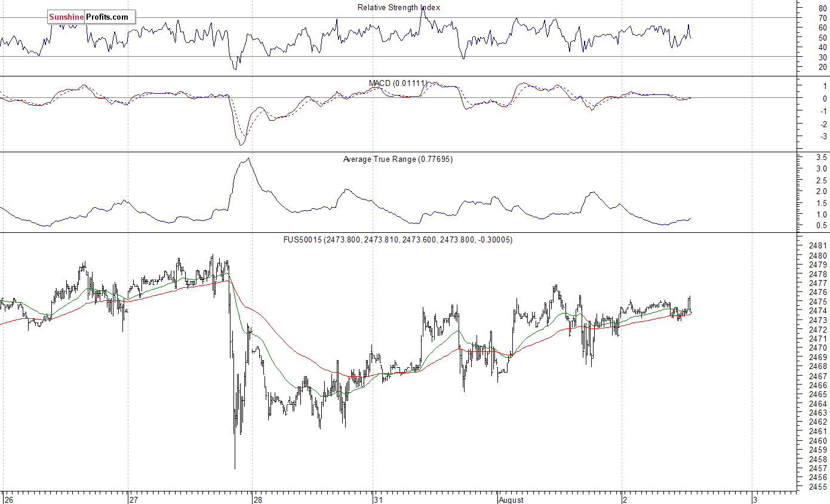Viewport: 830px width, 504px height.
Task: Click the 2476 price level on the axis
Action: coord(818,292)
